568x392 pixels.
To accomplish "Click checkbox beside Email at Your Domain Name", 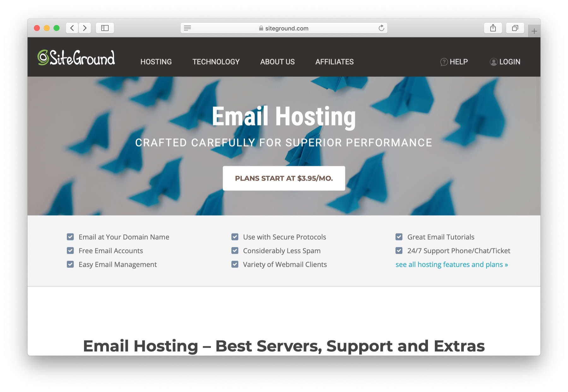I will pos(70,237).
